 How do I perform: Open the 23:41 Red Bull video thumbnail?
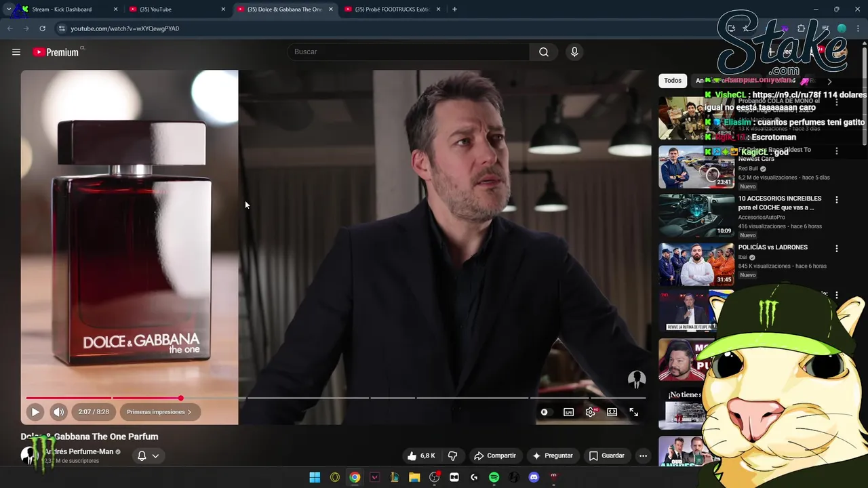(696, 167)
